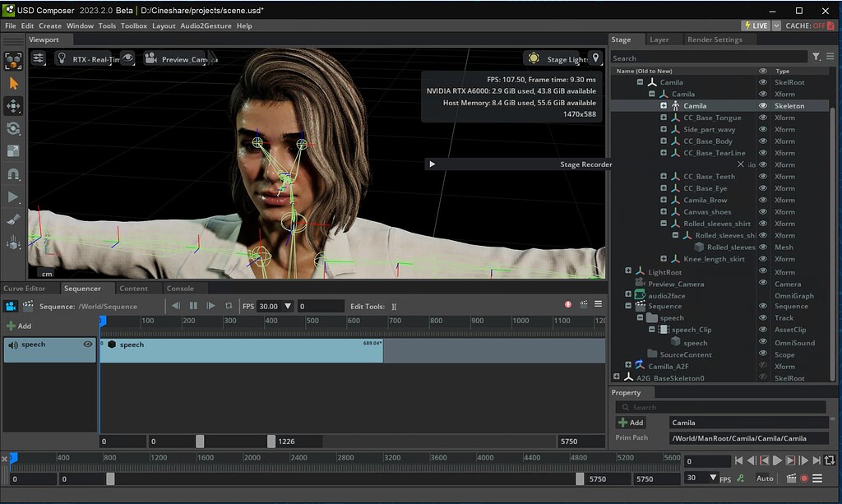Select the arrow selection tool
Image resolution: width=842 pixels, height=504 pixels.
coord(12,83)
